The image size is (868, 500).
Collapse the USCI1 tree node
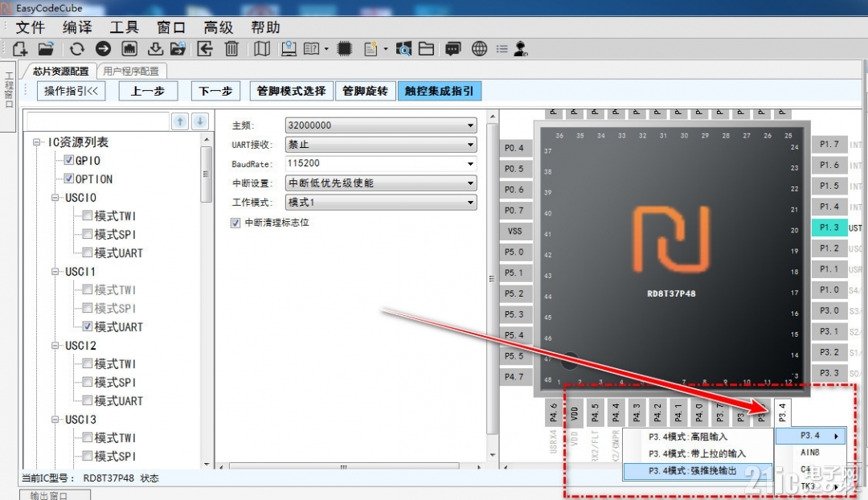[x=55, y=272]
